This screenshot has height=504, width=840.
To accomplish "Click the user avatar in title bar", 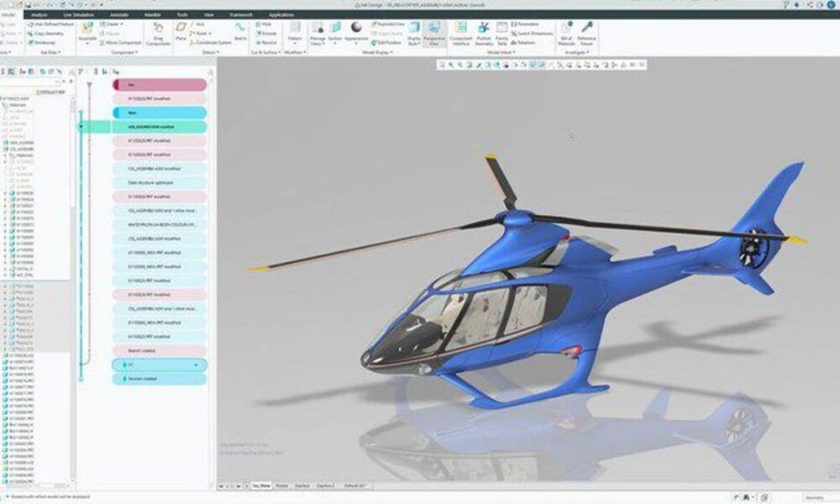I will tap(832, 5).
